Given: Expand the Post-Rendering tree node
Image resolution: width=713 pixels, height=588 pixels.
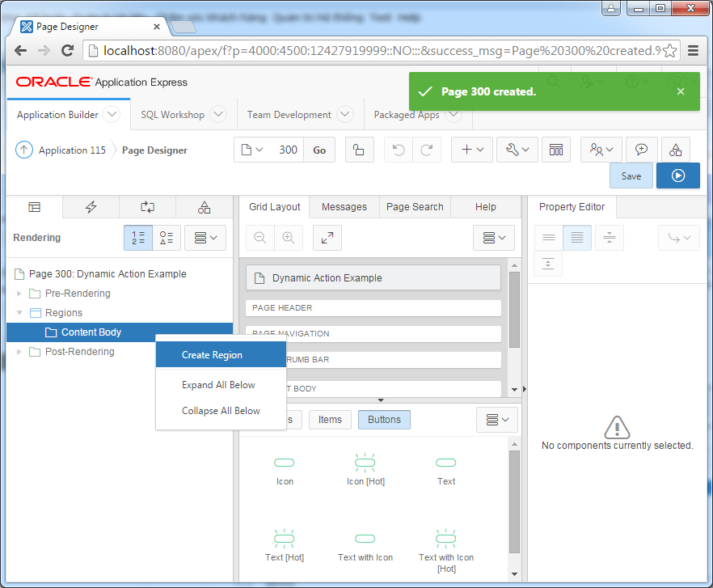Looking at the screenshot, I should (19, 352).
